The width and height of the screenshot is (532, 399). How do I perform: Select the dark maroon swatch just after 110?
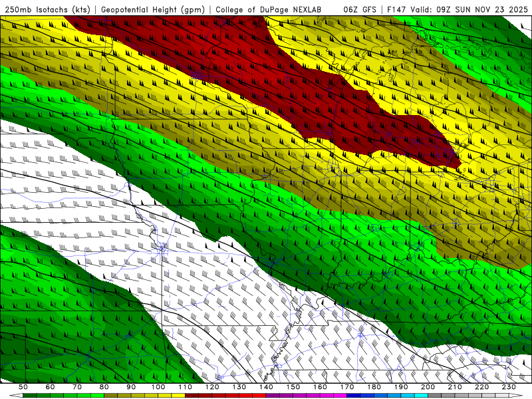tap(192, 396)
